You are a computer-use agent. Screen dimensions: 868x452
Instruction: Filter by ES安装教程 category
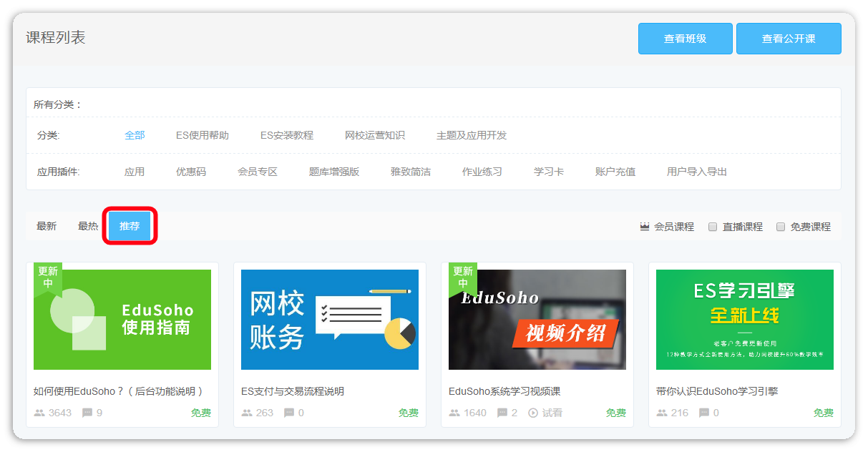point(286,135)
